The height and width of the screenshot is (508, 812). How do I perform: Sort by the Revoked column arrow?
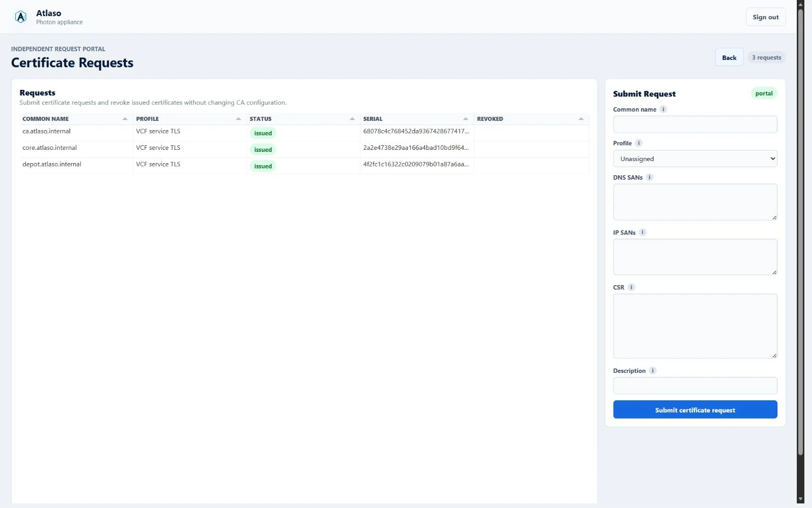(581, 119)
